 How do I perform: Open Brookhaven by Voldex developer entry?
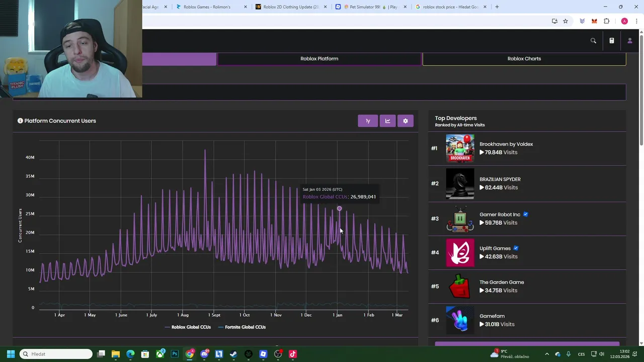[x=527, y=148]
